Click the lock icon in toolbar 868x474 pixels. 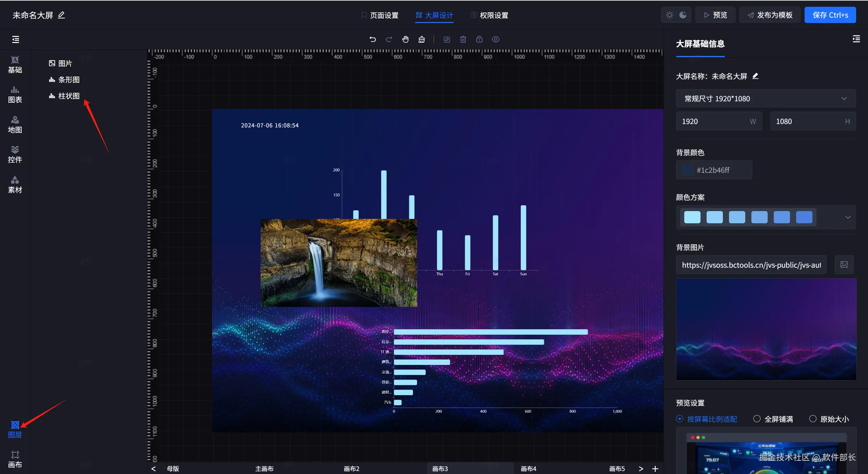pos(479,39)
